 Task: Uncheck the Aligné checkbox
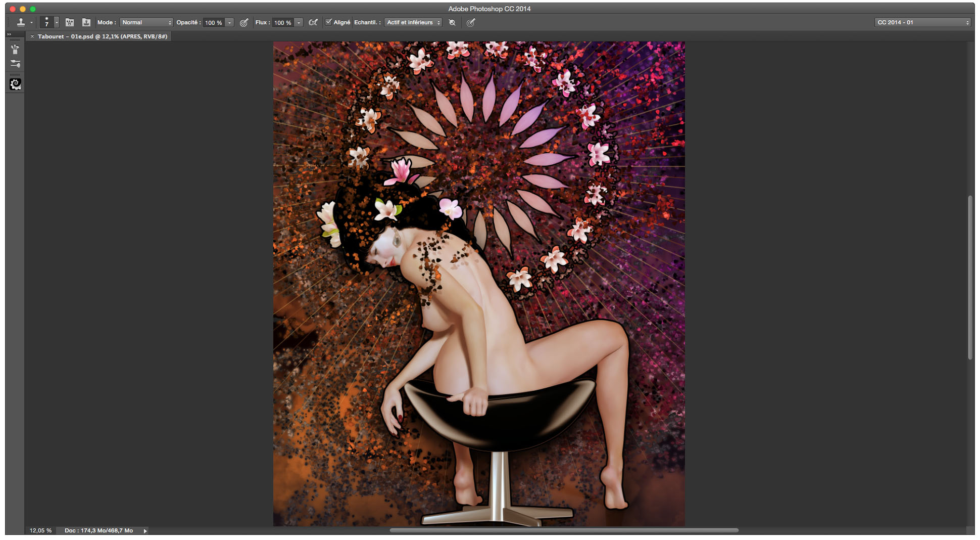point(328,22)
